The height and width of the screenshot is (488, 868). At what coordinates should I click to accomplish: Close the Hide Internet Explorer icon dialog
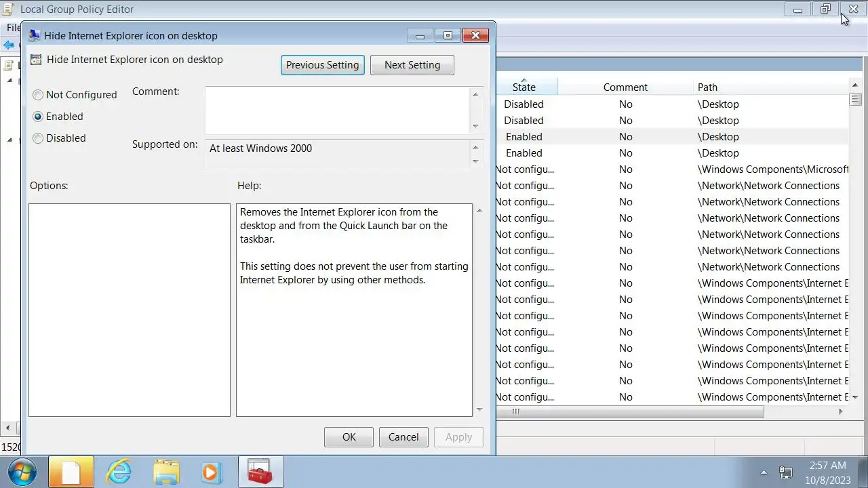[x=475, y=36]
